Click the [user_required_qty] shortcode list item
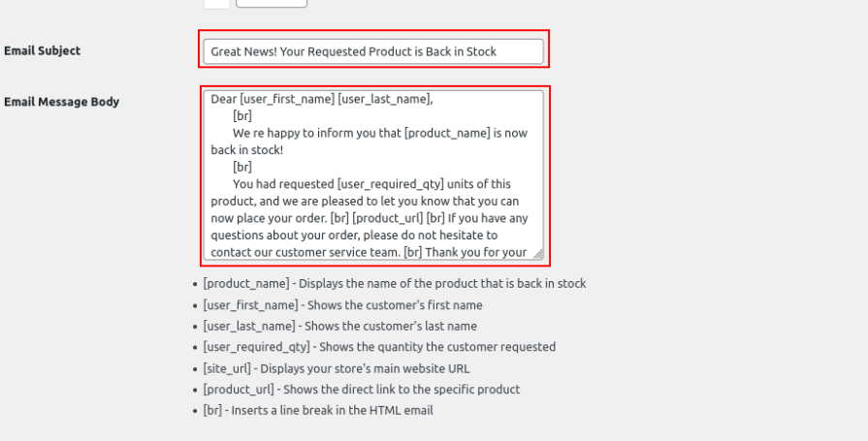Image resolution: width=868 pixels, height=441 pixels. (x=379, y=347)
